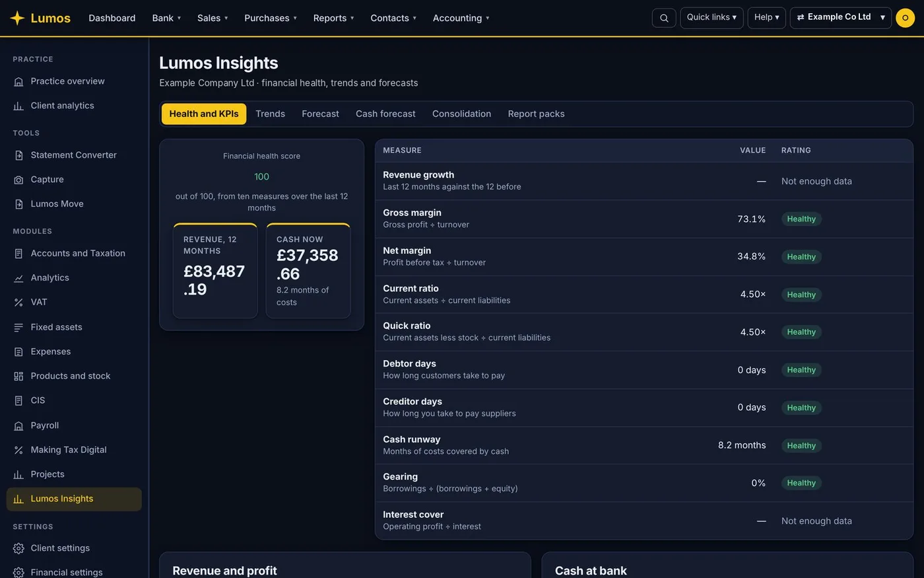Screen dimensions: 924x578
Task: Expand the Accounting menu dropdown
Action: (x=461, y=18)
